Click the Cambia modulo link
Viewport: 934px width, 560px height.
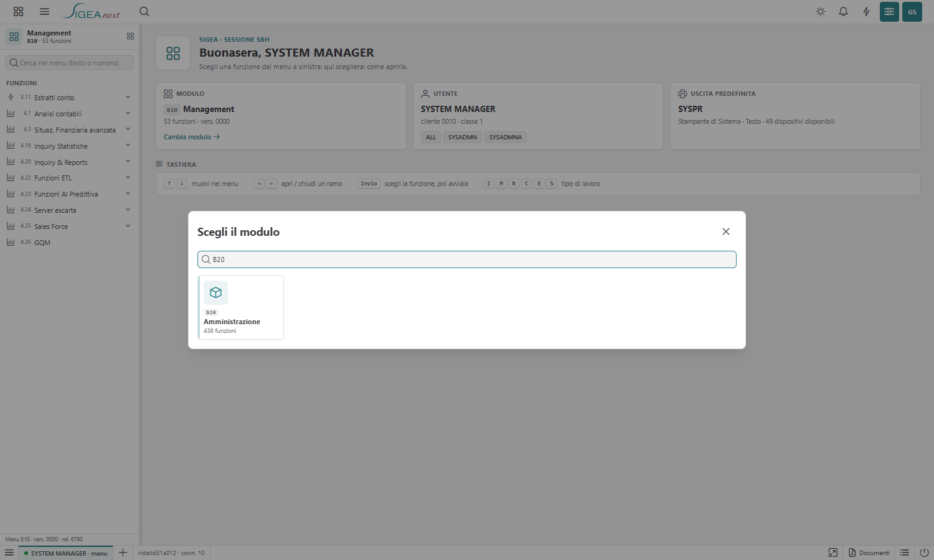(192, 137)
